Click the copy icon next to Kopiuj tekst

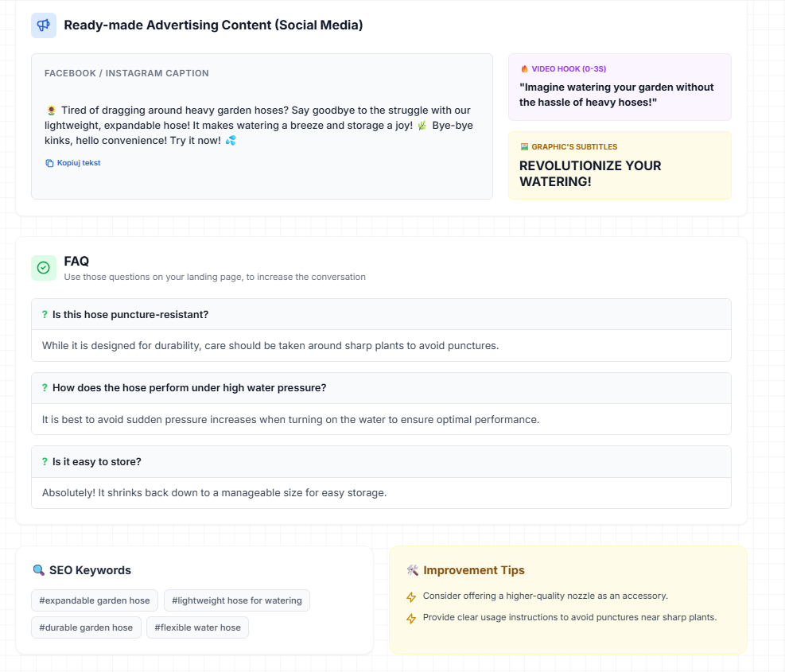click(49, 162)
